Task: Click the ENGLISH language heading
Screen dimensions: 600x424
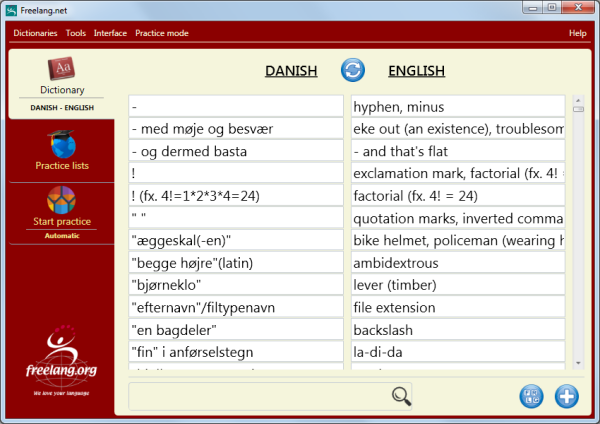Action: 416,71
